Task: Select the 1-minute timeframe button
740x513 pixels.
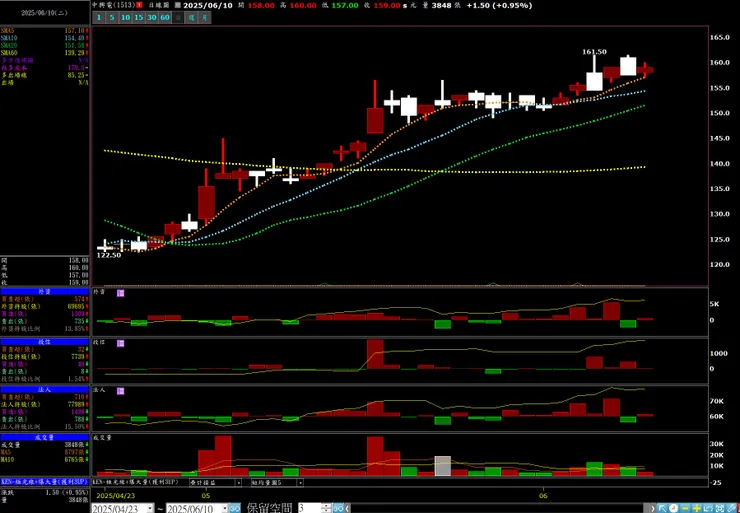Action: point(99,17)
